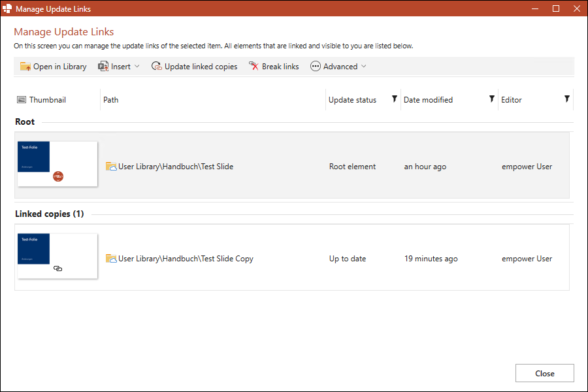Click the Thumbnail column header text
This screenshot has width=588, height=392.
click(48, 100)
